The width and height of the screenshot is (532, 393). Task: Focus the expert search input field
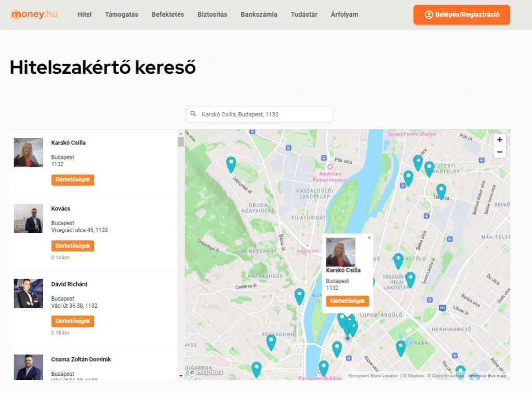[x=260, y=114]
